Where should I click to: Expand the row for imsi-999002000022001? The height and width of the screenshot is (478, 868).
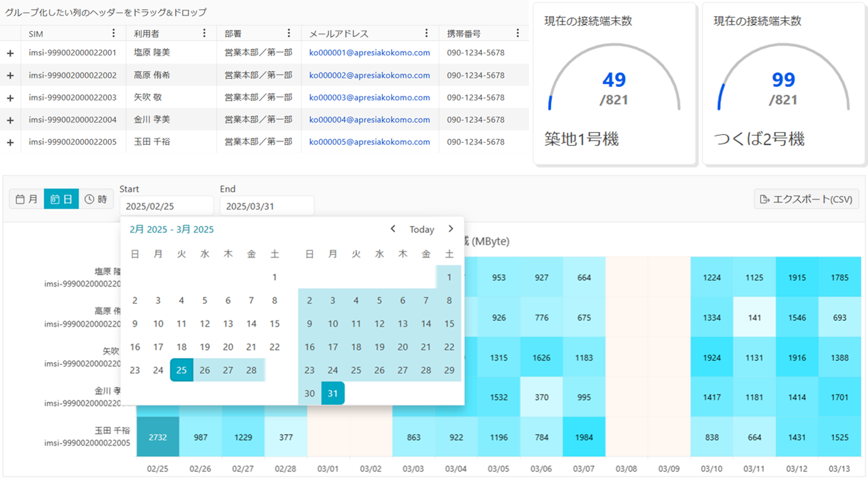(10, 52)
